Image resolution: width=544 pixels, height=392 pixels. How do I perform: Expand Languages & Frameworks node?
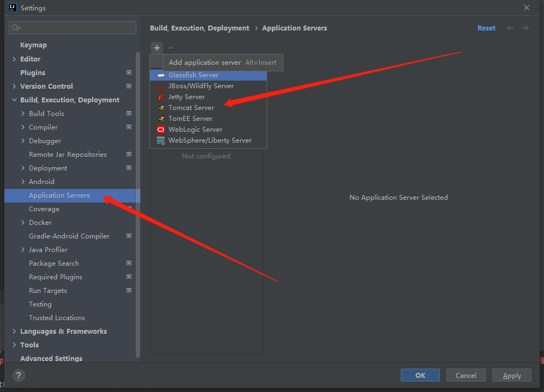coord(14,331)
